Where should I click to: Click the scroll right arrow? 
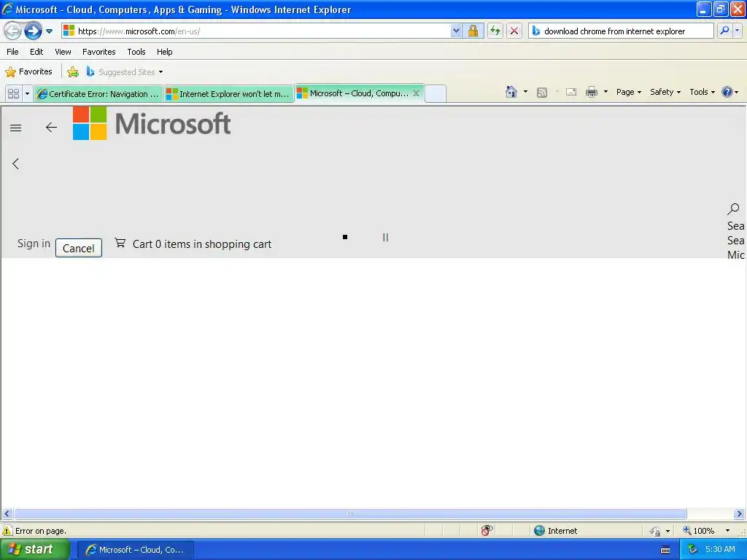tap(739, 514)
